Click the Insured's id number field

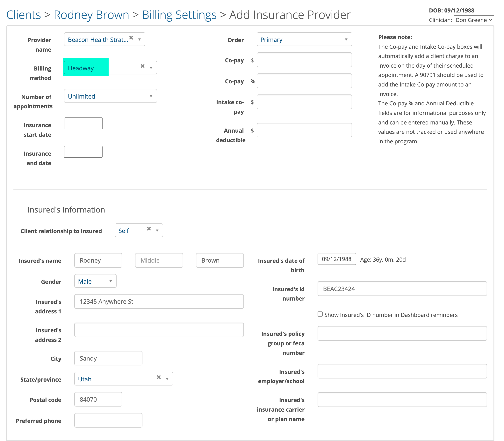pos(402,289)
